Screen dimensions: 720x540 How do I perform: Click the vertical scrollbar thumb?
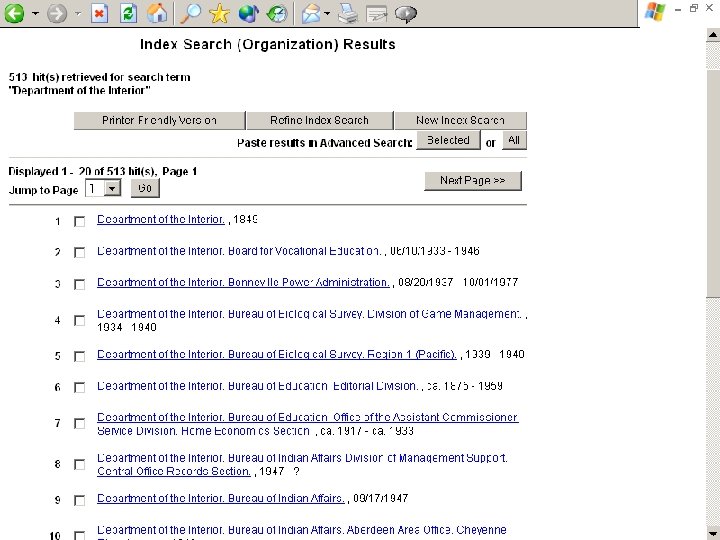pyautogui.click(x=713, y=184)
